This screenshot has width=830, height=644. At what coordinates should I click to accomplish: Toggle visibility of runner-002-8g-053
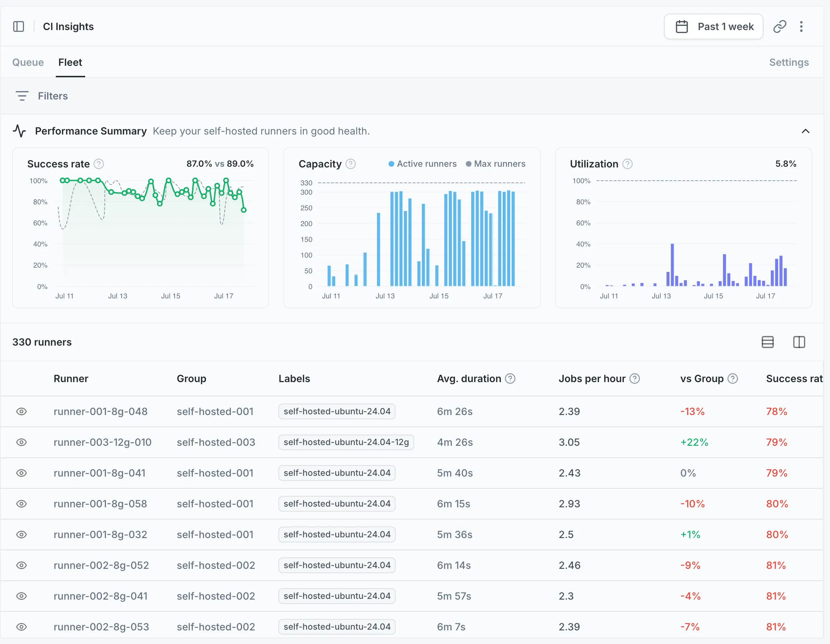coord(22,627)
